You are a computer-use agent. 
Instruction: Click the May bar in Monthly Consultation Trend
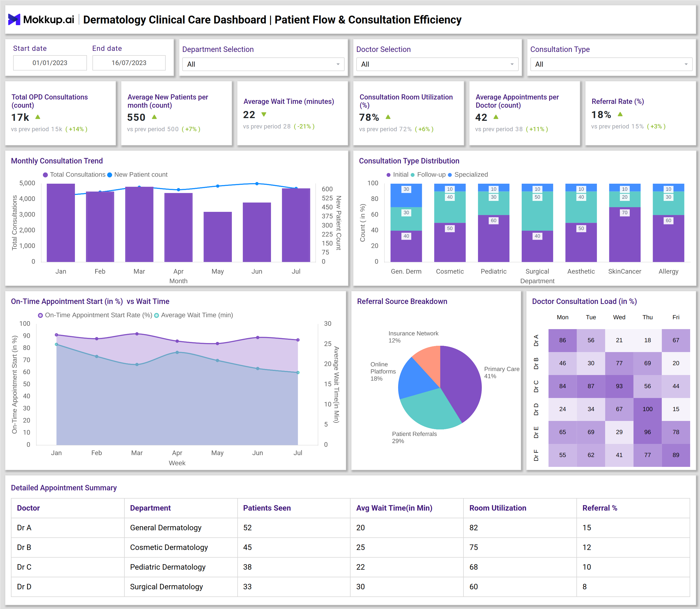click(x=218, y=237)
